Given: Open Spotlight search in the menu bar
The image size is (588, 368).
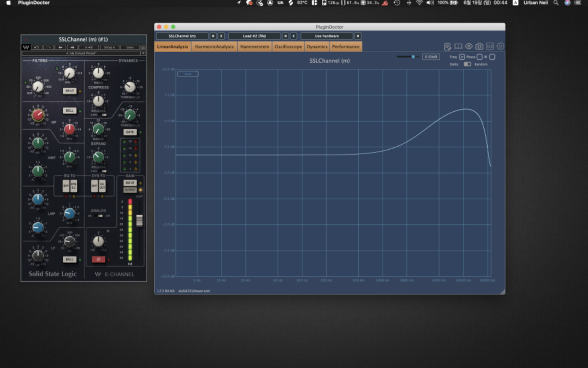Looking at the screenshot, I should pos(556,3).
